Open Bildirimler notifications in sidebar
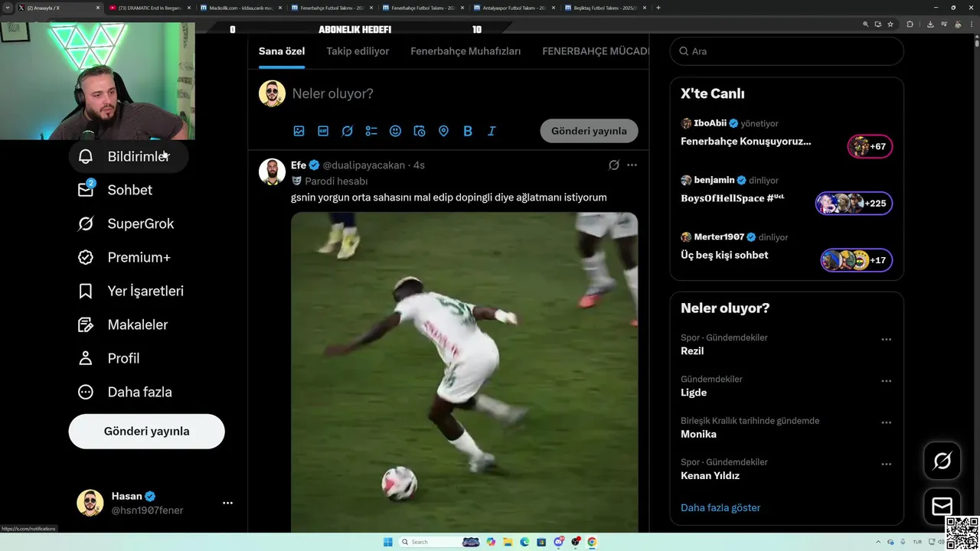Viewport: 980px width, 551px height. point(128,156)
